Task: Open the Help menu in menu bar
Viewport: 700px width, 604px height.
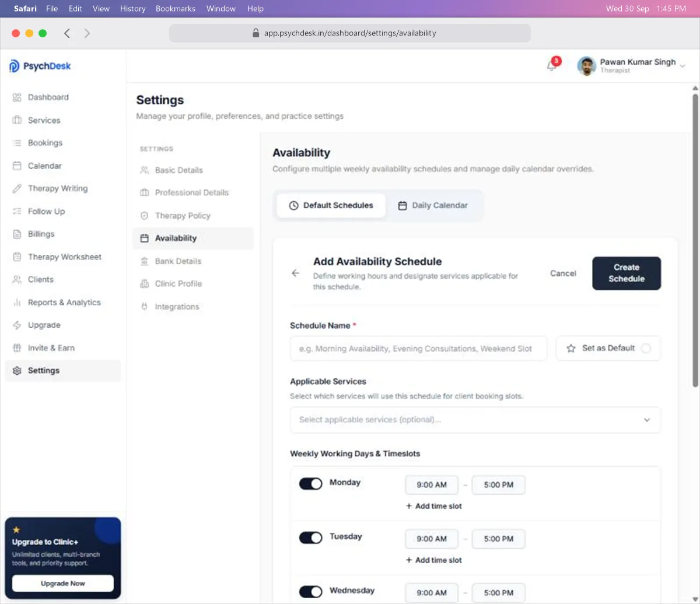Action: point(256,9)
